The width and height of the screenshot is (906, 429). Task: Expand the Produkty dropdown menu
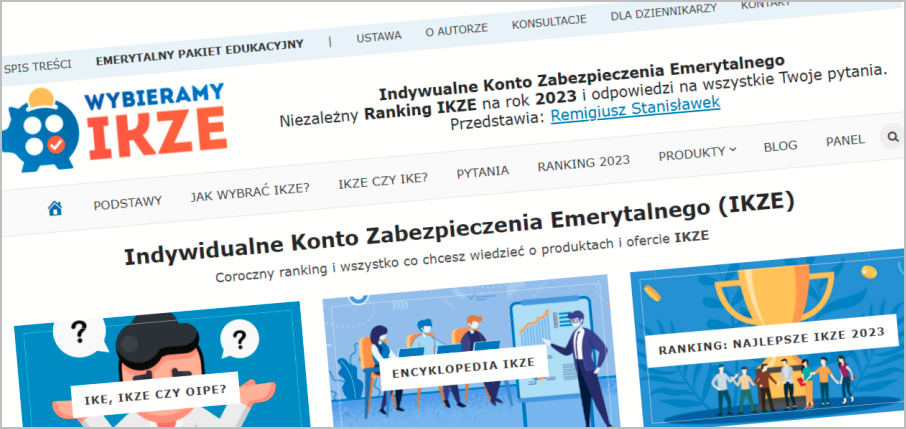point(696,153)
